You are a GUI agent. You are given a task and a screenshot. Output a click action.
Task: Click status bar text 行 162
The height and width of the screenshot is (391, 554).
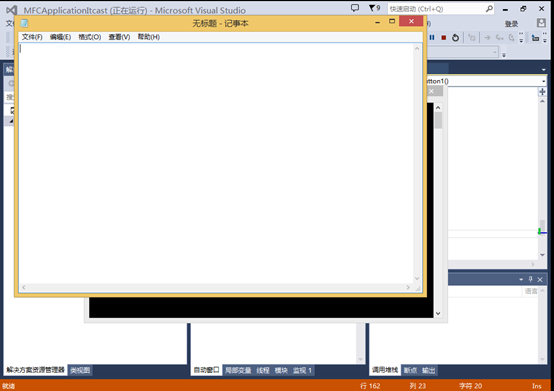coord(370,386)
